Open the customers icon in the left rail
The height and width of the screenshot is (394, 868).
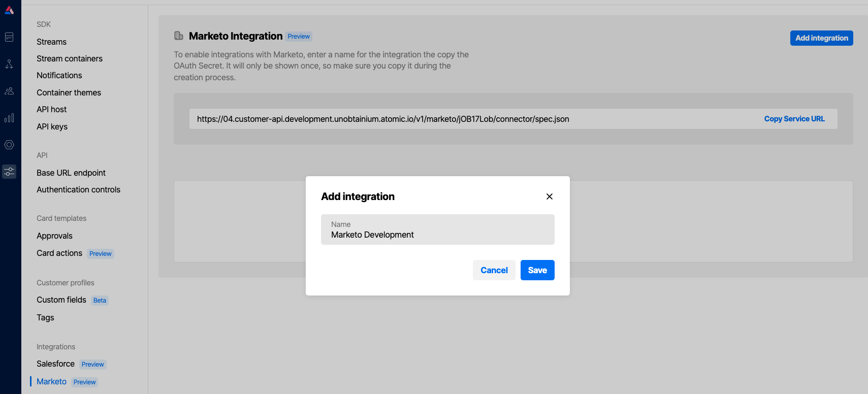click(9, 91)
